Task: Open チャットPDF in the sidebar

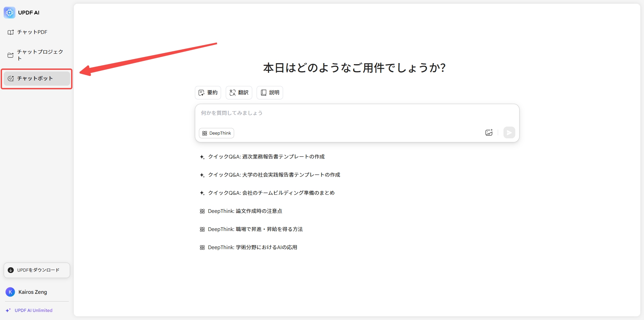Action: (x=37, y=32)
